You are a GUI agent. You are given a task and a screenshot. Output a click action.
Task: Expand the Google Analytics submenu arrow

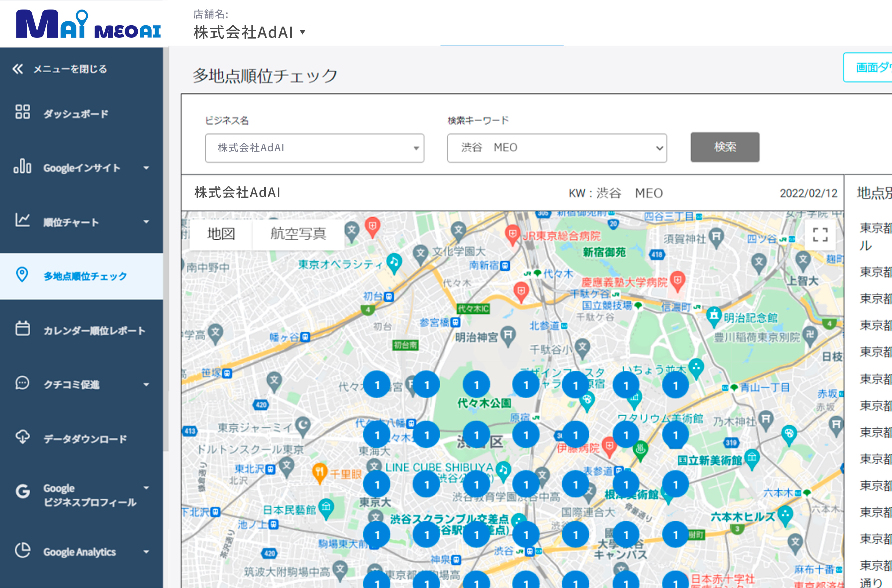[146, 552]
